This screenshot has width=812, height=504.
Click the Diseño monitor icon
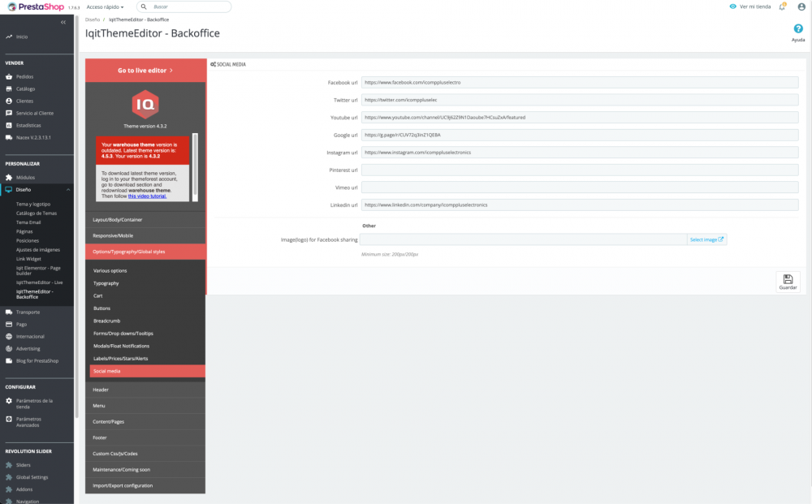point(9,189)
